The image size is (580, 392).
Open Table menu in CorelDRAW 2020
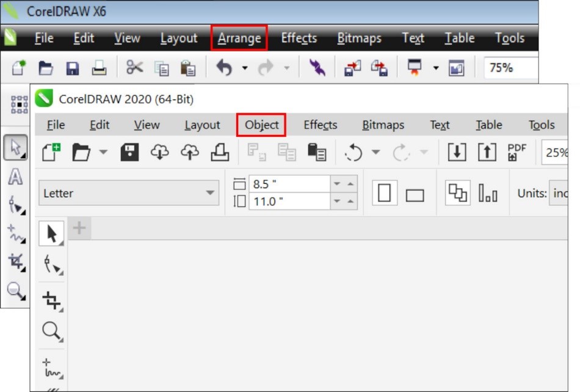pos(489,125)
